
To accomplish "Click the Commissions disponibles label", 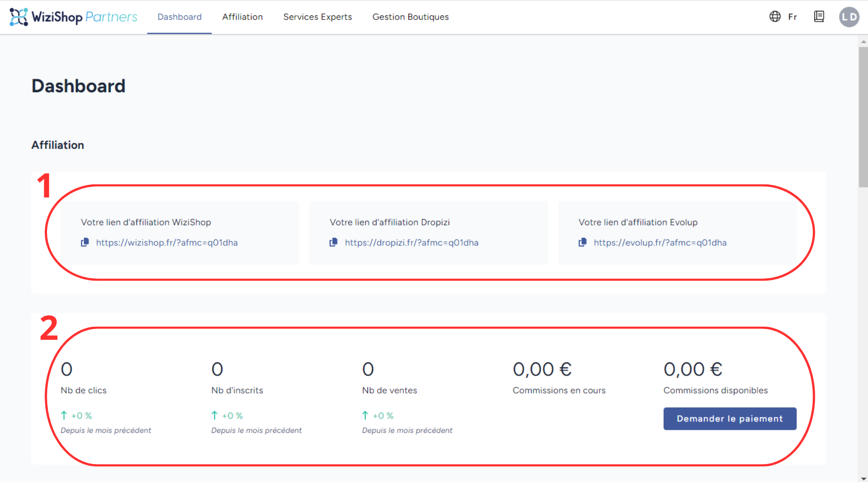I will pos(715,390).
